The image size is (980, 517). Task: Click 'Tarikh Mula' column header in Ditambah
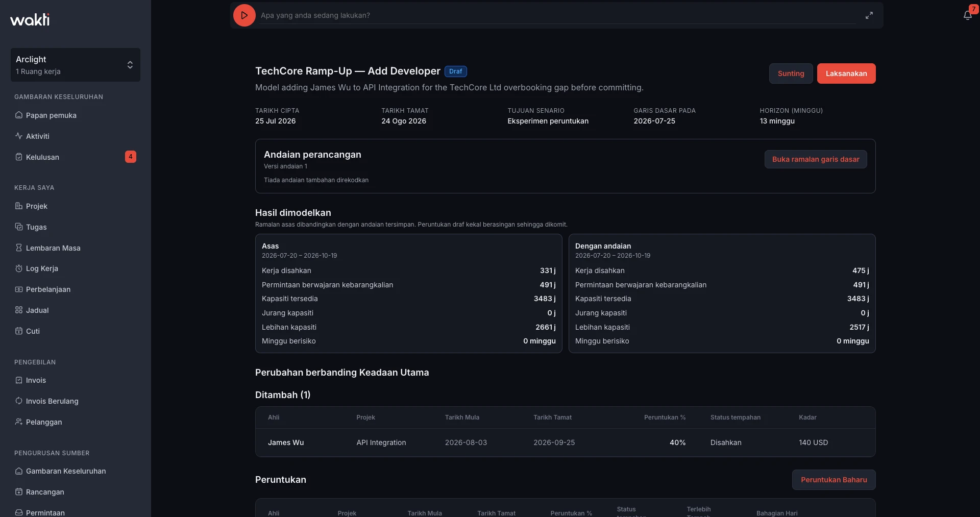[x=462, y=417]
